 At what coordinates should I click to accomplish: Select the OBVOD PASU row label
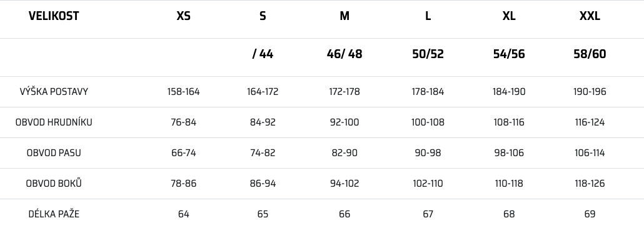[x=54, y=153]
